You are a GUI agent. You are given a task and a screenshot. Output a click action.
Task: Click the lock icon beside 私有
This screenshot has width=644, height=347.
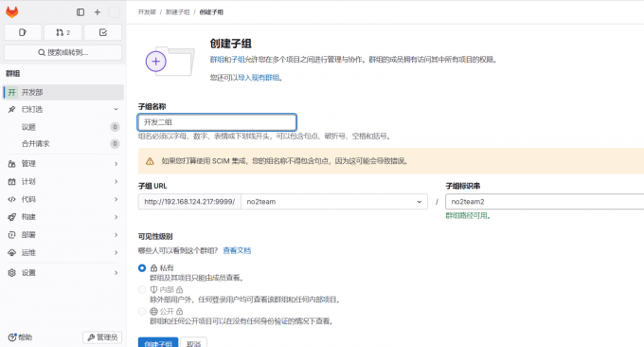click(154, 268)
